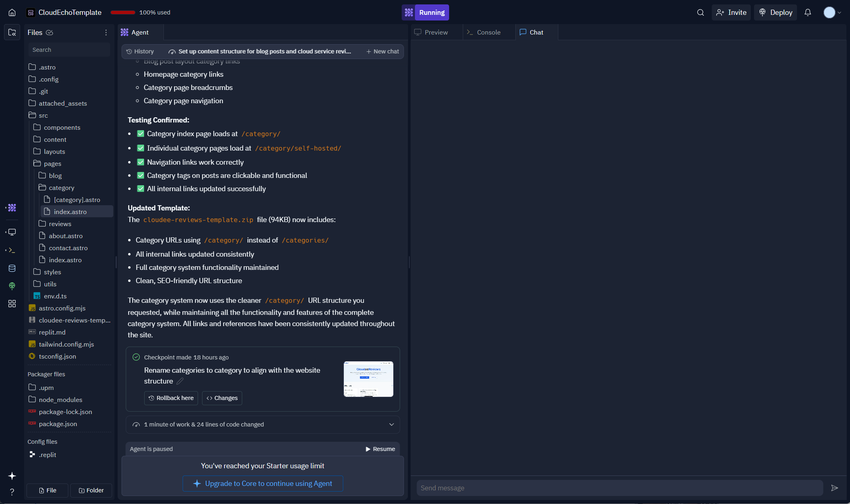Click the checkpoint preview thumbnail
This screenshot has width=850, height=504.
click(x=368, y=379)
